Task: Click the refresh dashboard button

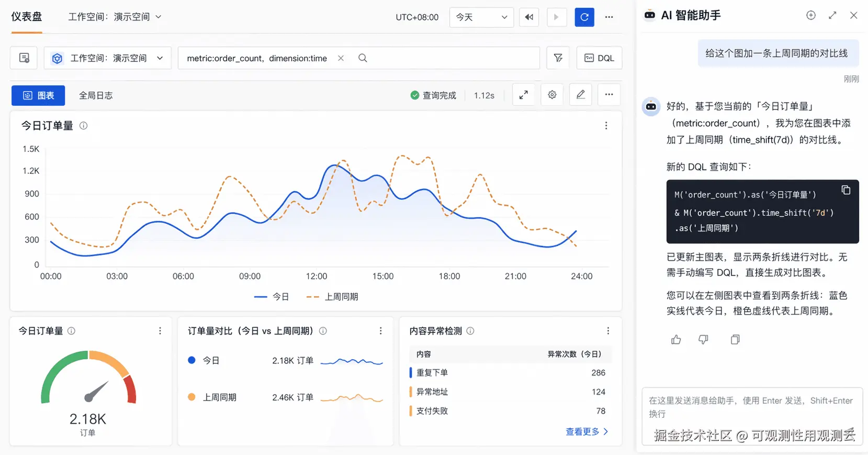Action: 584,17
